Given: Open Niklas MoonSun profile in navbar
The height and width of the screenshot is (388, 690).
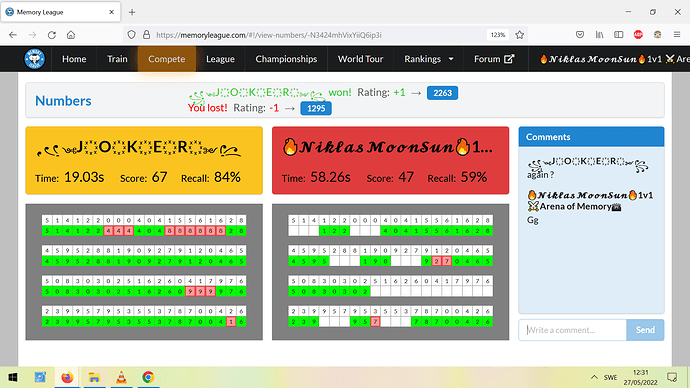Looking at the screenshot, I should (614, 59).
